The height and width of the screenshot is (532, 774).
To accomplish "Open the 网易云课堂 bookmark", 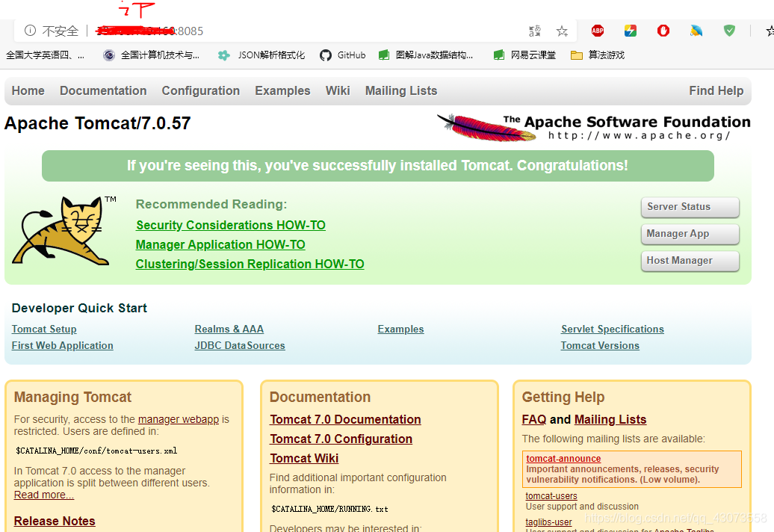I will [x=524, y=55].
